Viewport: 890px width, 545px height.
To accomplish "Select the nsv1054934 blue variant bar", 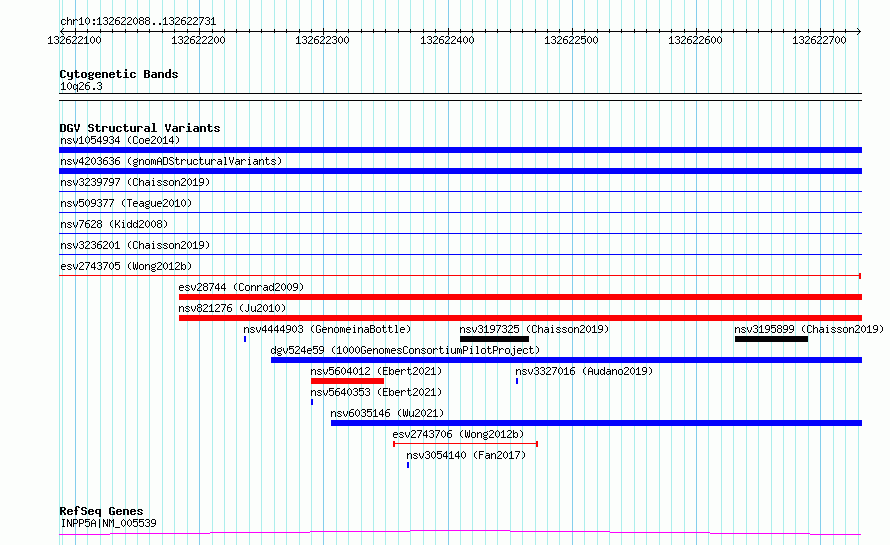I will (460, 150).
